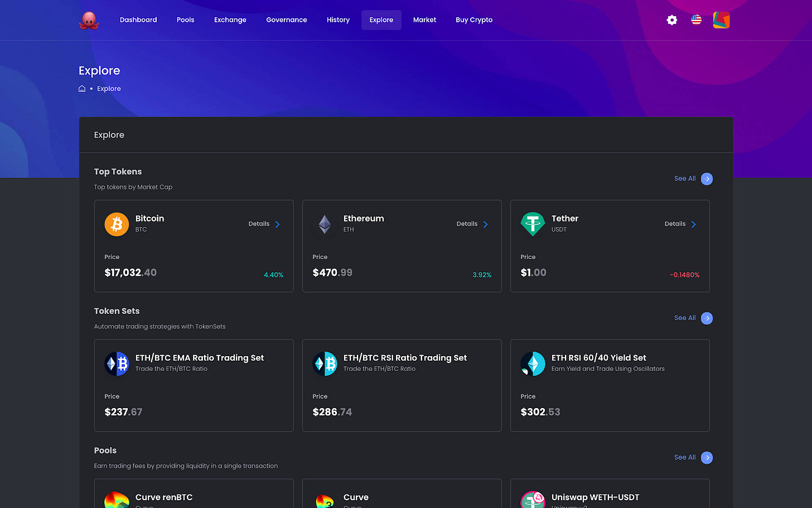View the History page

(x=338, y=20)
